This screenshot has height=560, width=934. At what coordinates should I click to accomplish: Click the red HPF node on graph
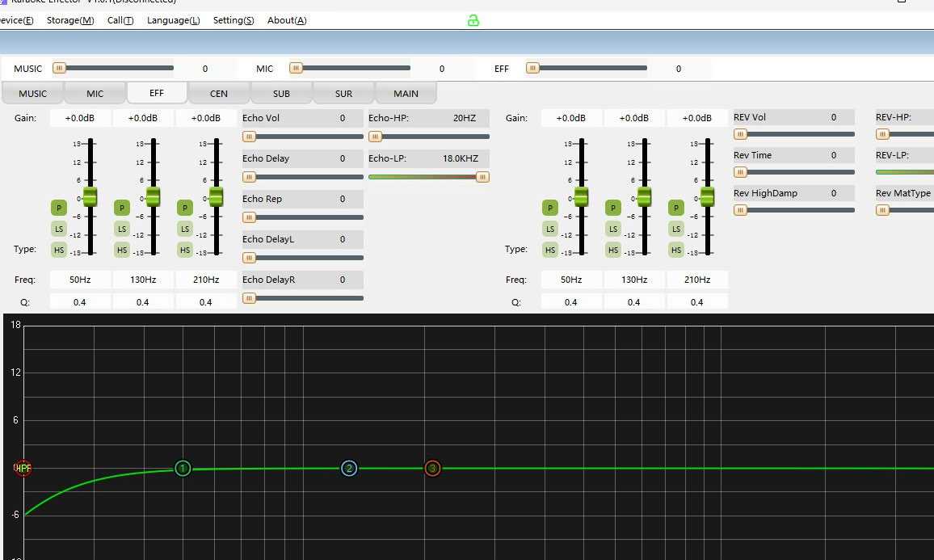click(x=23, y=468)
